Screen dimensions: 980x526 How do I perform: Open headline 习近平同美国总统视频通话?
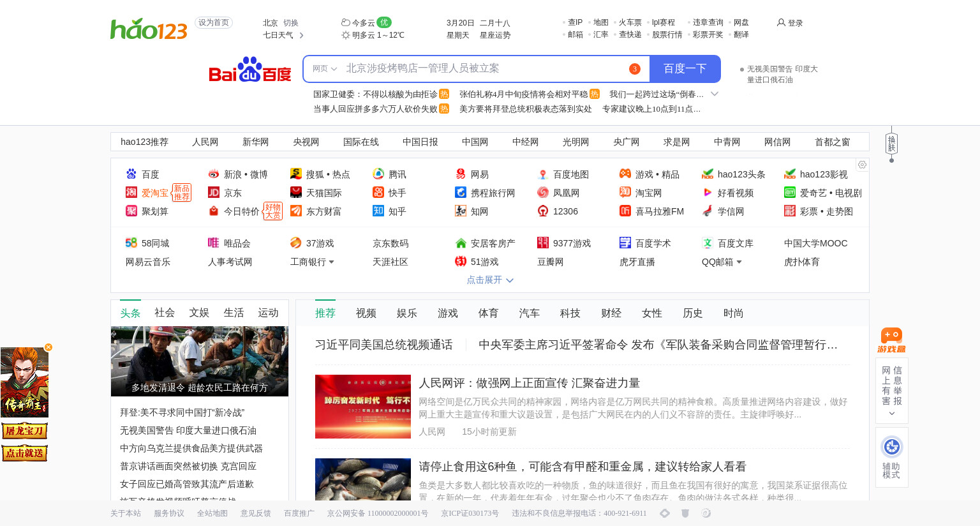pyautogui.click(x=384, y=345)
